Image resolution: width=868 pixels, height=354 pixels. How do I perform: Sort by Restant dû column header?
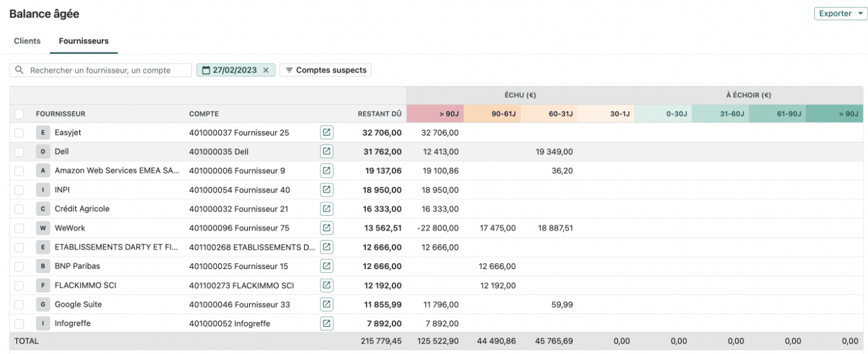(x=380, y=114)
